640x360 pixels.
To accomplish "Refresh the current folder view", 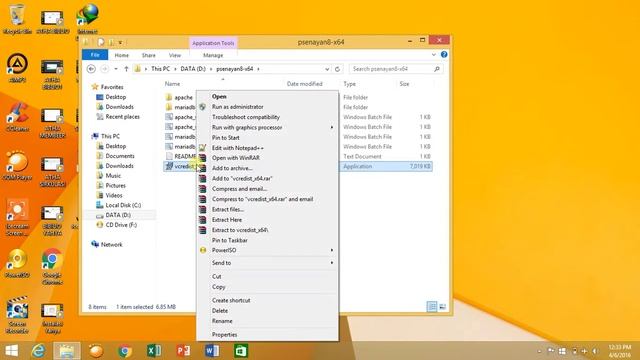I will (337, 69).
